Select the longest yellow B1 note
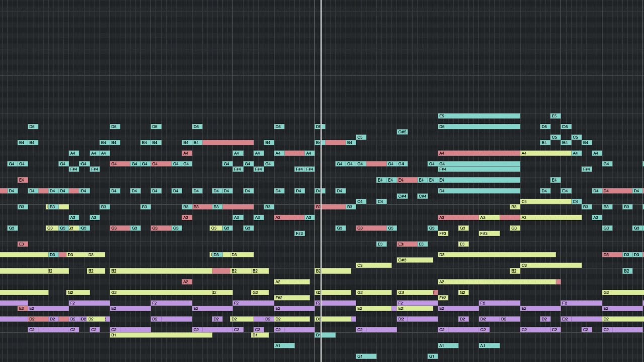 point(161,335)
